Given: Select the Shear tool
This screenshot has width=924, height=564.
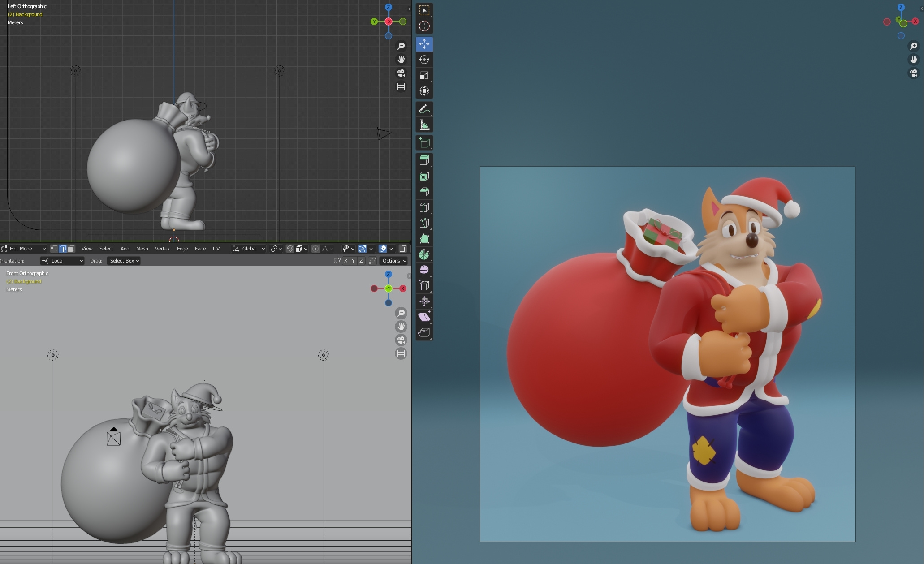Looking at the screenshot, I should [x=424, y=317].
